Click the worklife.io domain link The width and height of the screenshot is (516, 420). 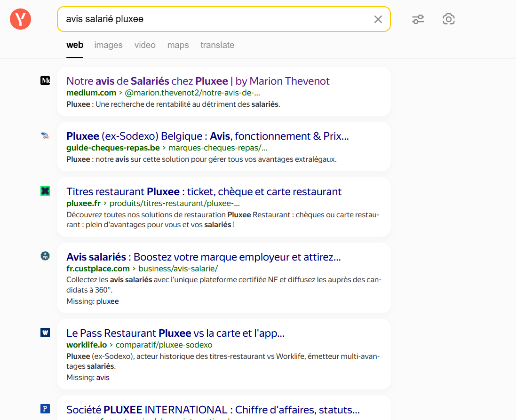87,345
